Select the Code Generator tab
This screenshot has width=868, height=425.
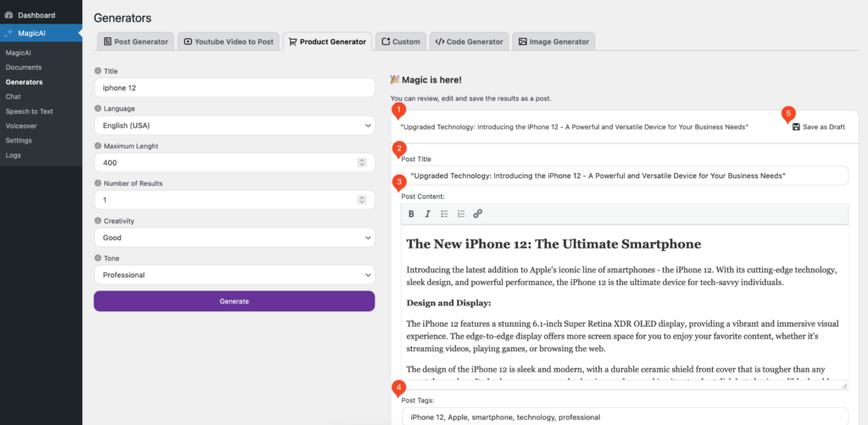469,41
